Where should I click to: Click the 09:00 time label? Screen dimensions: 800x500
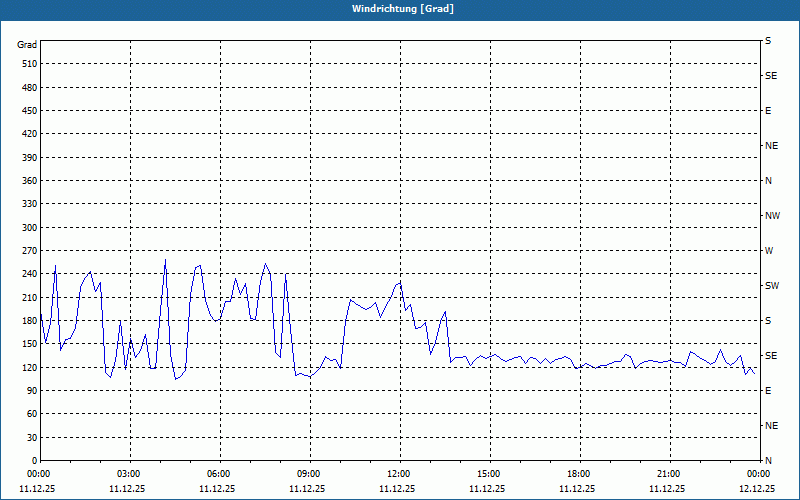click(311, 474)
